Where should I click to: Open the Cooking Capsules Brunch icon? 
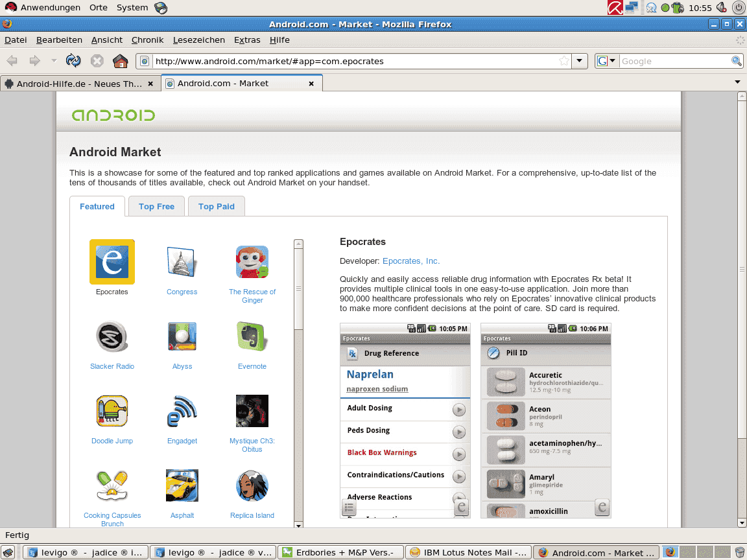click(x=112, y=485)
